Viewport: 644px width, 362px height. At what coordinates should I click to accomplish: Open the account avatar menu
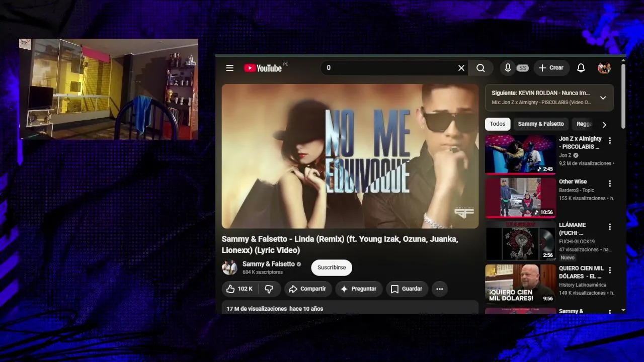pos(604,68)
